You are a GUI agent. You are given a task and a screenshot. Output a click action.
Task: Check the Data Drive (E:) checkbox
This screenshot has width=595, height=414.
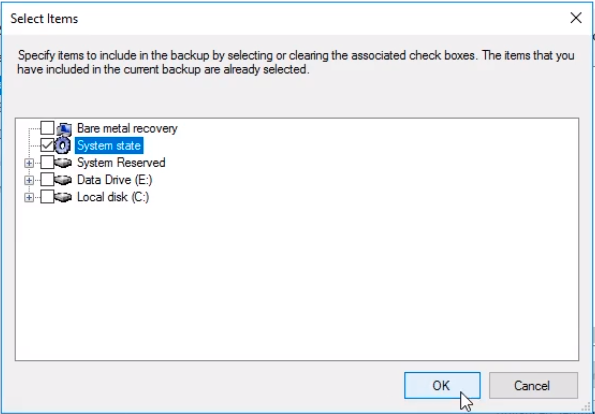[x=47, y=179]
